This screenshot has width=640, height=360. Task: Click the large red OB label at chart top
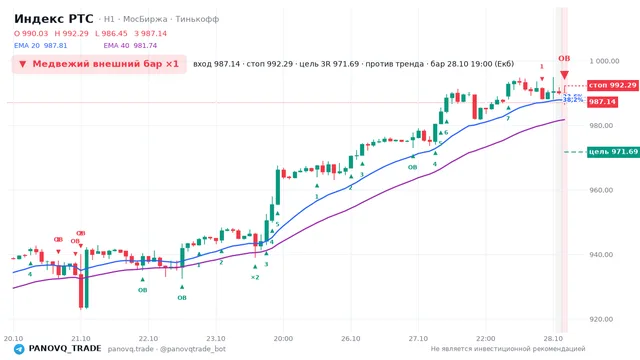point(564,58)
